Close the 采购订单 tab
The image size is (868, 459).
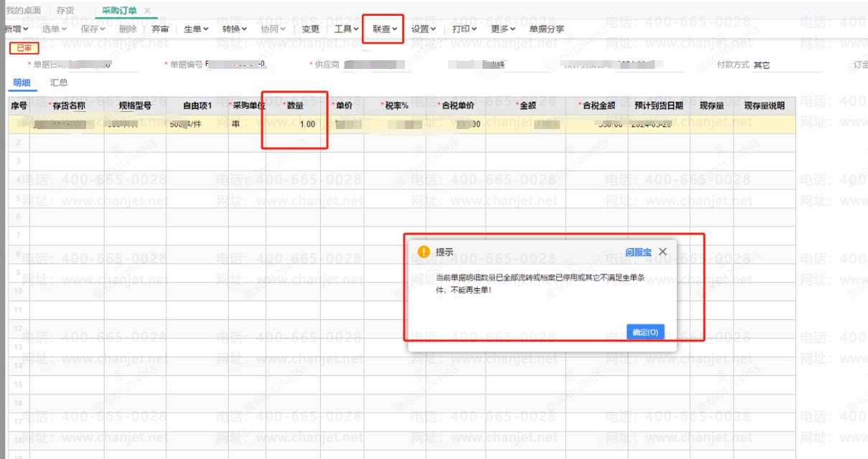147,11
